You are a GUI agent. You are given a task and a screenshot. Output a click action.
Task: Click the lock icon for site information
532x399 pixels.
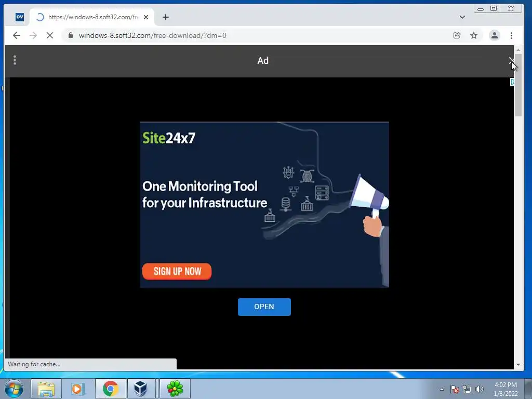[71, 35]
